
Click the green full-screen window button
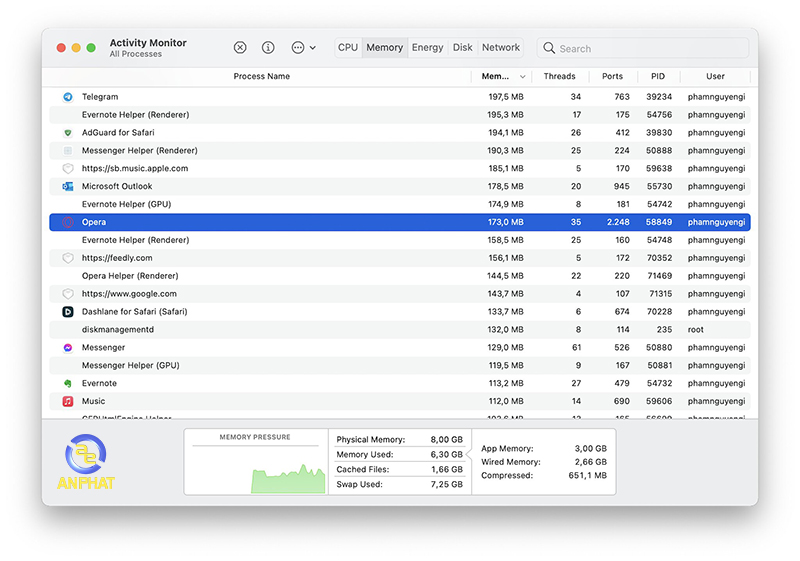pos(91,48)
